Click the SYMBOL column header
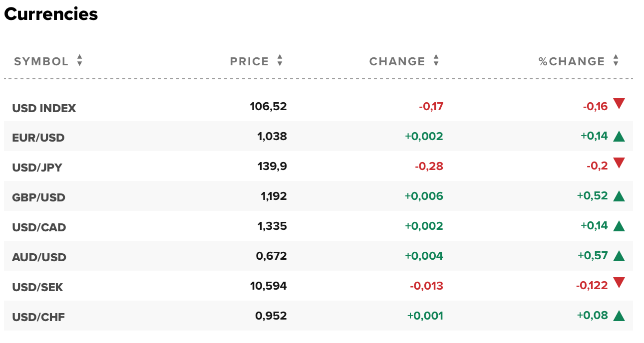644x343 pixels. pyautogui.click(x=41, y=61)
